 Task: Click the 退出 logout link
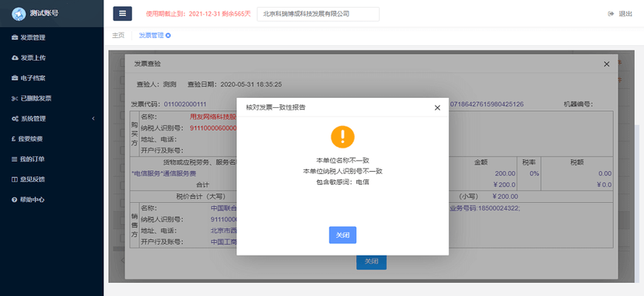621,13
